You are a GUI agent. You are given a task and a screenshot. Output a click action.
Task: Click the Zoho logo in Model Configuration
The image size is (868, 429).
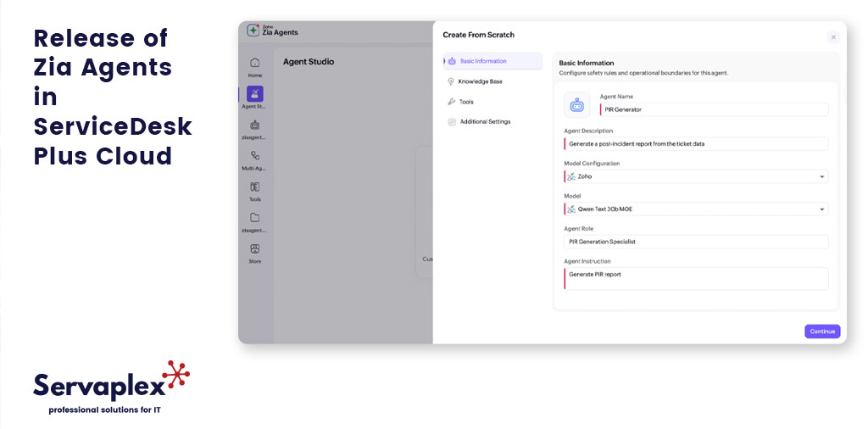[571, 176]
